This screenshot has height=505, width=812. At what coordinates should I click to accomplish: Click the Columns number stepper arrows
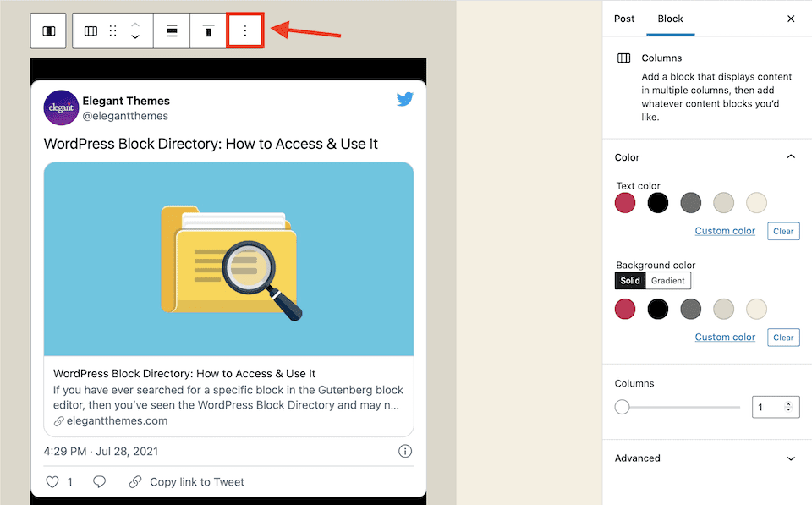click(x=787, y=407)
